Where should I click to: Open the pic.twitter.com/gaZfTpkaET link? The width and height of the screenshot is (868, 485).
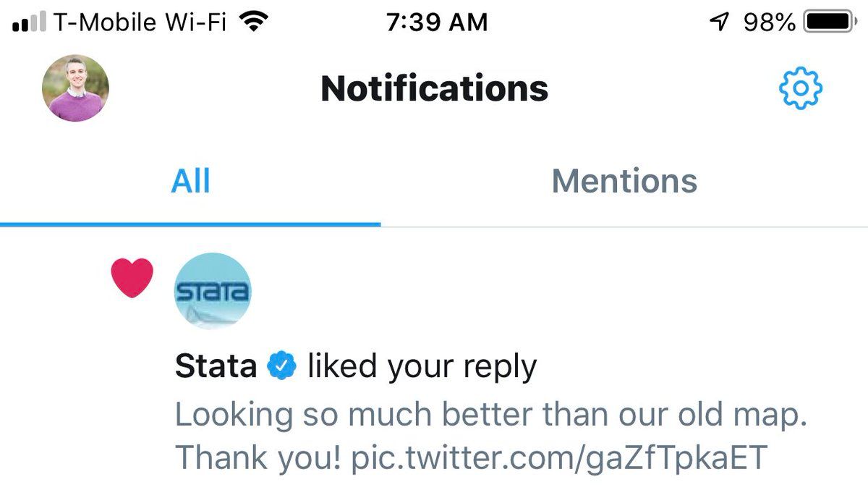point(558,457)
